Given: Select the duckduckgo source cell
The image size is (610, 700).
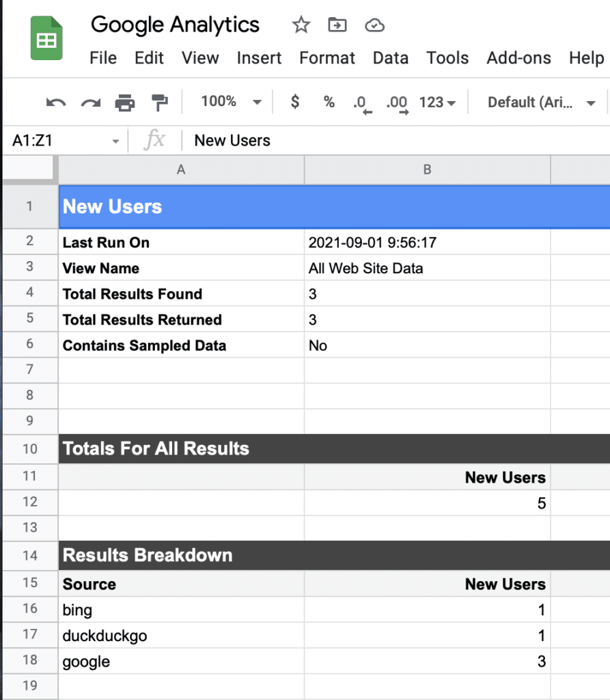Looking at the screenshot, I should (x=182, y=635).
